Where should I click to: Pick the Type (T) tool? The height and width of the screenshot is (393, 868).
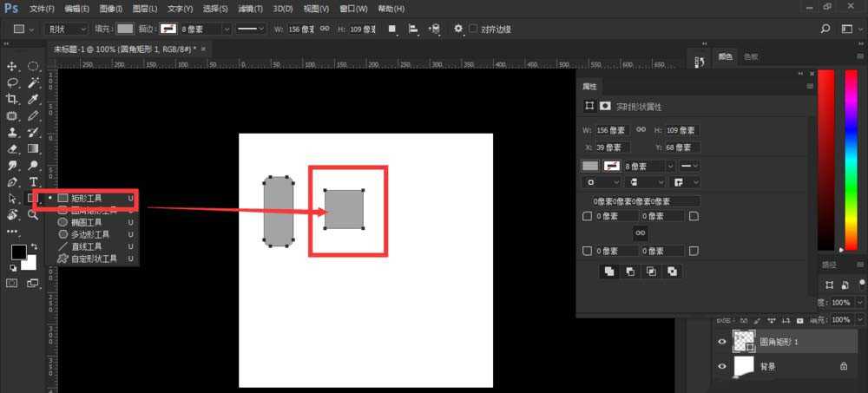(x=33, y=181)
